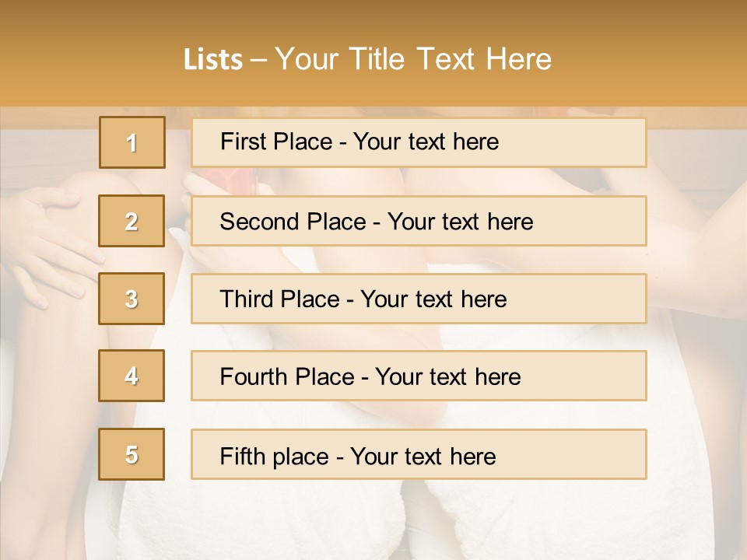The image size is (747, 560).
Task: Click "Your text here" in Second Place row
Action: pyautogui.click(x=460, y=222)
